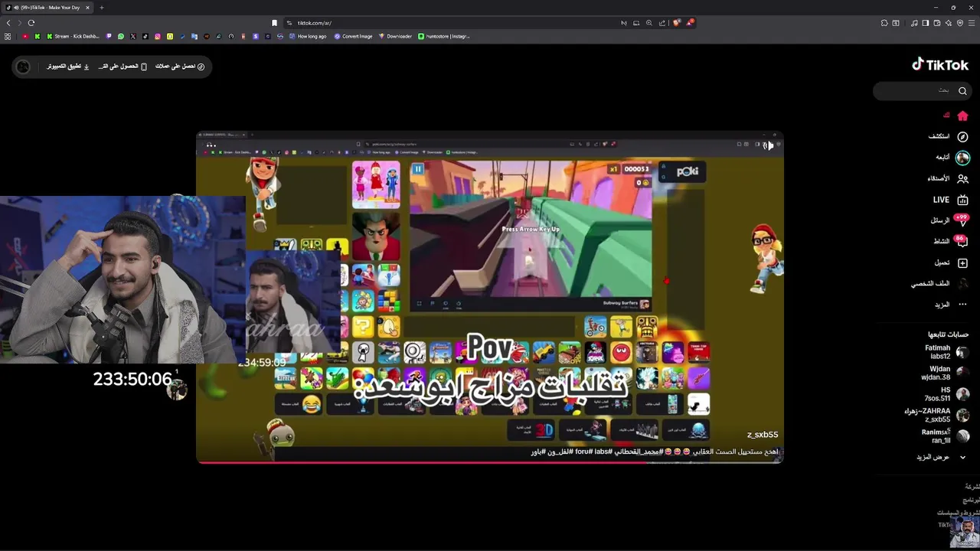Click Get Coins (احصل على عملات) button
Image resolution: width=980 pixels, height=551 pixels.
(180, 67)
